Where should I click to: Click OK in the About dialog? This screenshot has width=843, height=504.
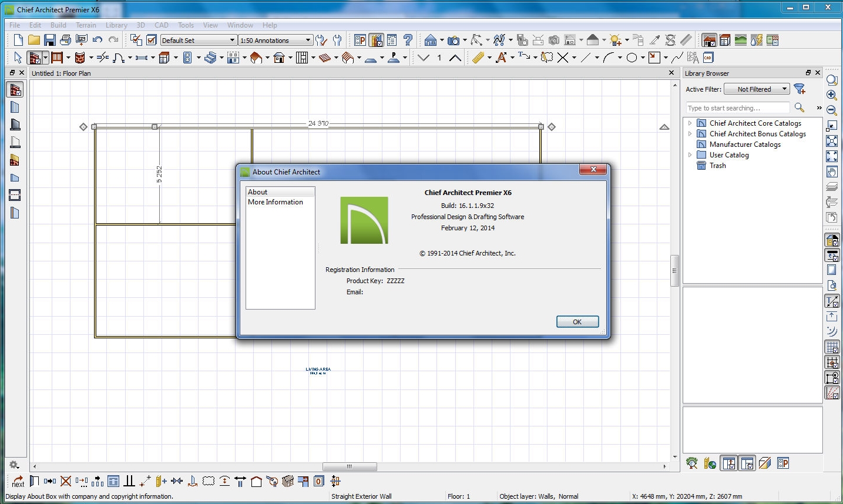coord(577,322)
